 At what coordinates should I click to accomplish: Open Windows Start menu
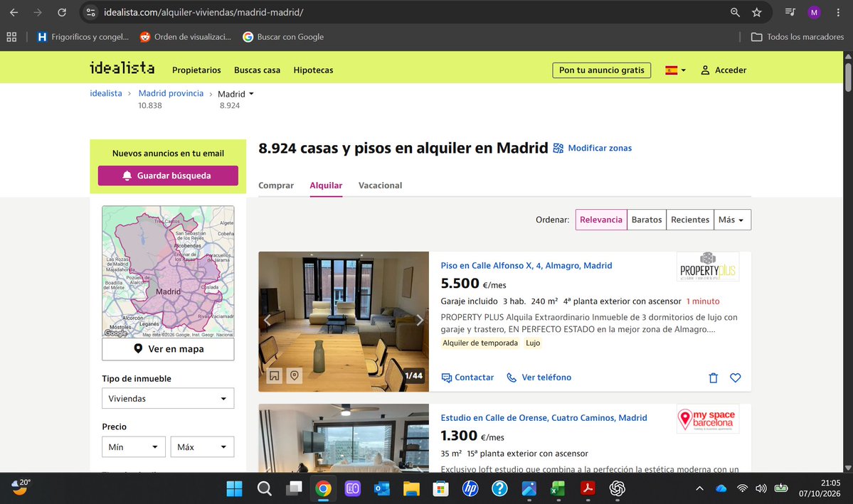(235, 489)
